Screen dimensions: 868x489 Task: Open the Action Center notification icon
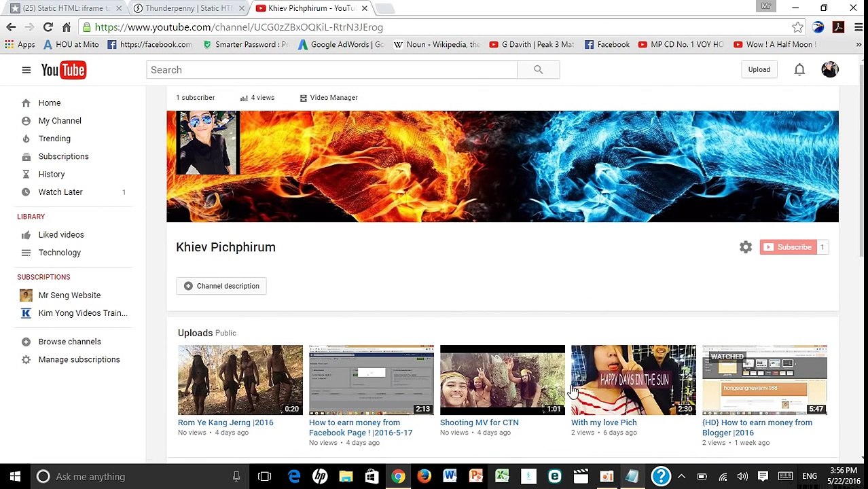click(763, 477)
